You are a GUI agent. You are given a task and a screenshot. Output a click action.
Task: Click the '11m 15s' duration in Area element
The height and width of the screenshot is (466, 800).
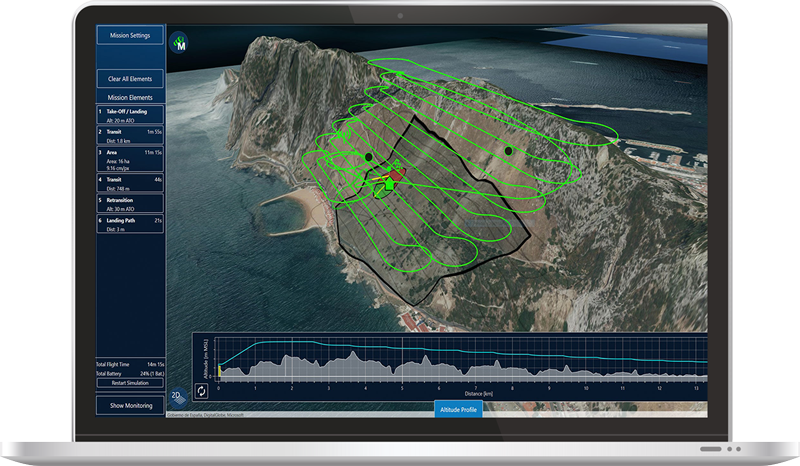pos(153,152)
